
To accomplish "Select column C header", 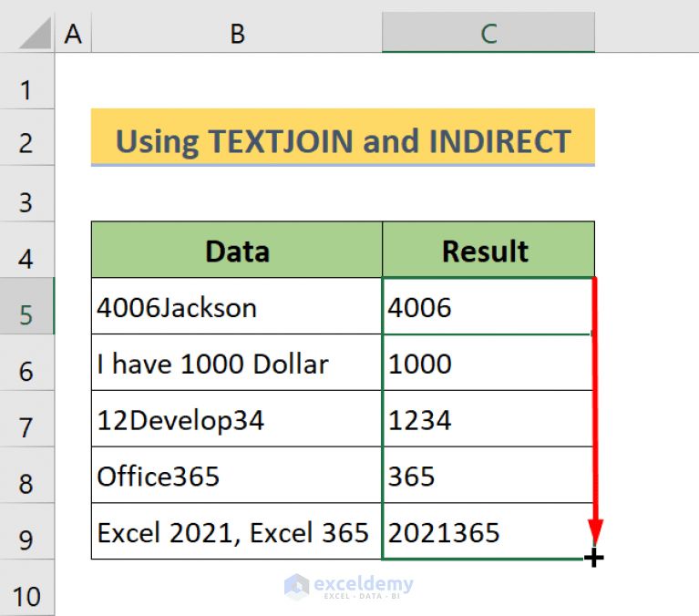I will [488, 32].
